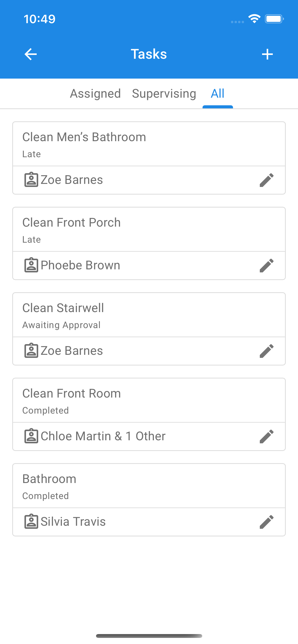This screenshot has height=644, width=298.
Task: Edit the Bathroom task assigned to Silvia
Action: coord(267,522)
